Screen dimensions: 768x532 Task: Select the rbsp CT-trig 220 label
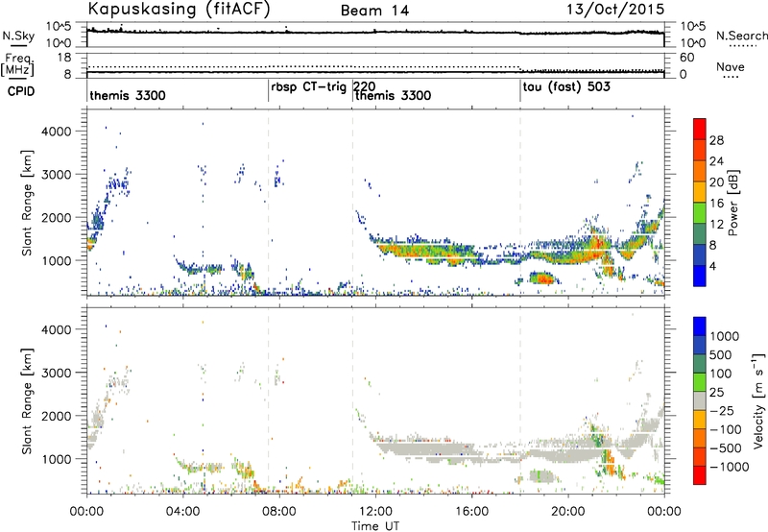[x=324, y=87]
